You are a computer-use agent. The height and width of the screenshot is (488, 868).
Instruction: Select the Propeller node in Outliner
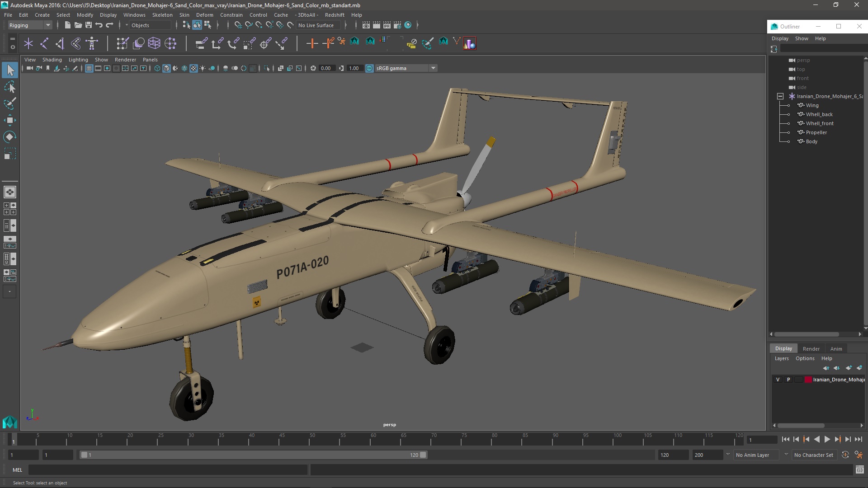(816, 132)
